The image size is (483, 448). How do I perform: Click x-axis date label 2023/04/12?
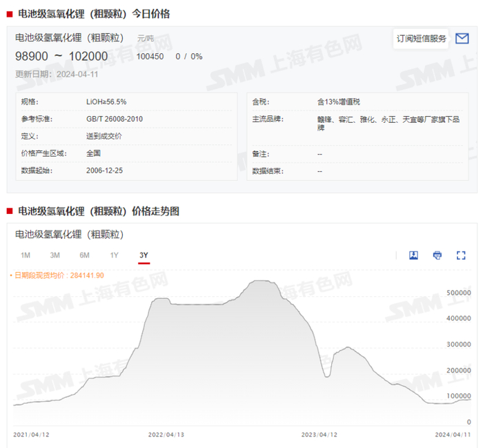(319, 434)
